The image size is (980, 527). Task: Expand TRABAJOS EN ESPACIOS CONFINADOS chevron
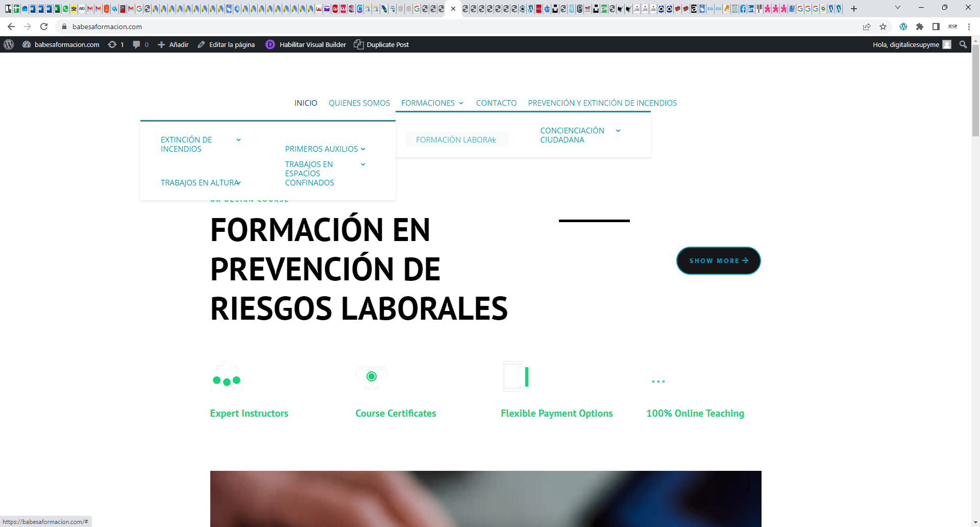pos(363,164)
